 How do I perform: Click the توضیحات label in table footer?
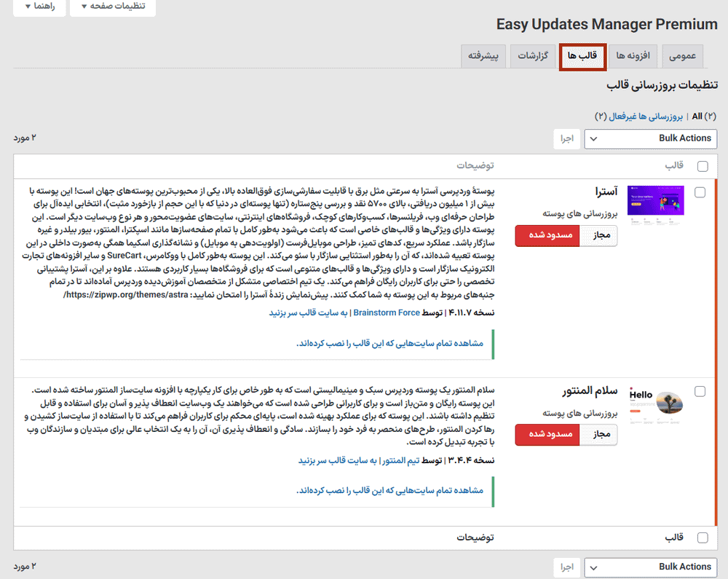[475, 537]
